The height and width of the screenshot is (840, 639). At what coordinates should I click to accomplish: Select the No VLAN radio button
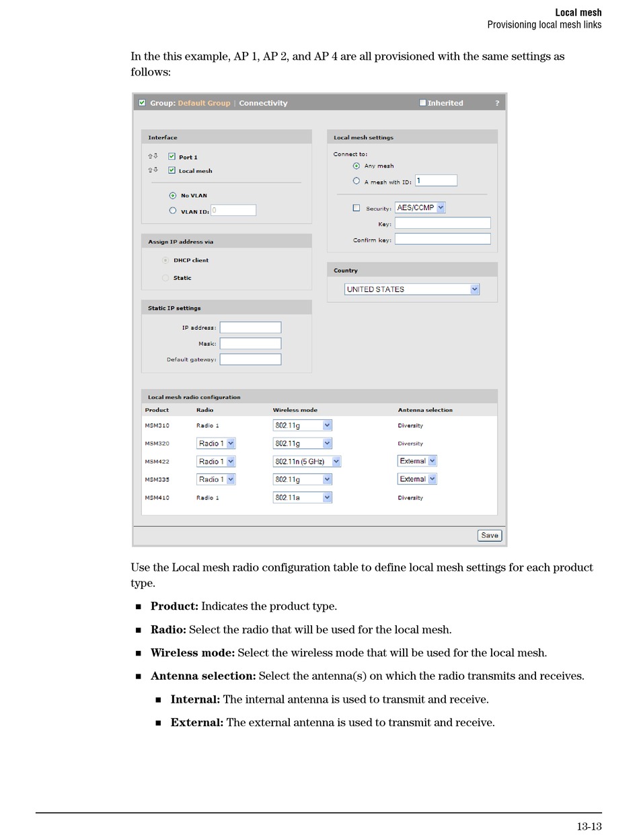(x=173, y=195)
